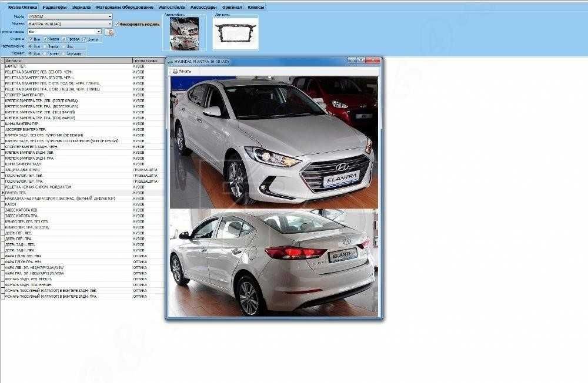Select ФОНАРЬ ПАССИВНЫЙ (КАТАФОТ) ЗАДН. ЛЕВ. row

pyautogui.click(x=84, y=290)
